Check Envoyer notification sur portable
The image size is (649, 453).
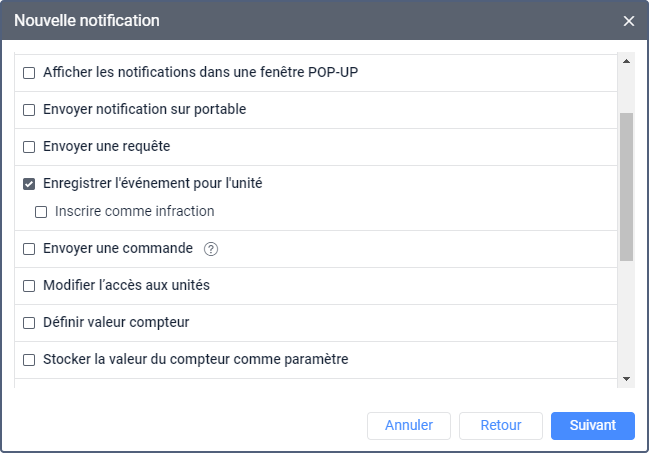click(29, 110)
